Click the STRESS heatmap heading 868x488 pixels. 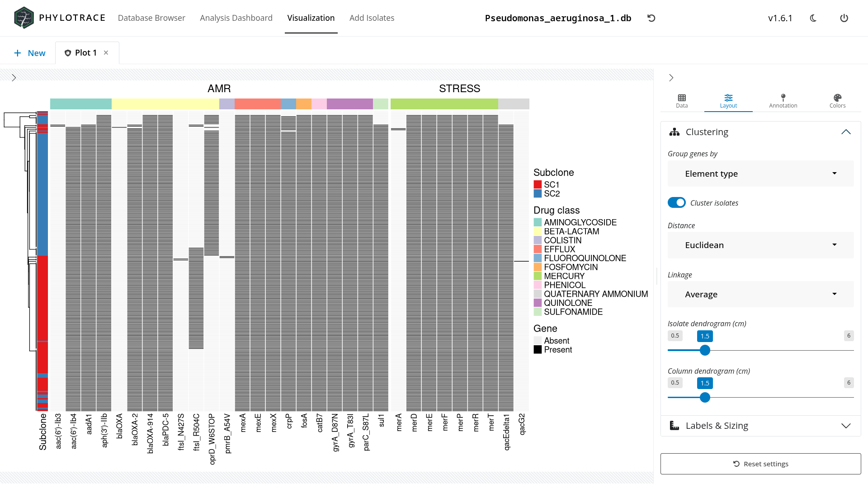click(x=460, y=89)
